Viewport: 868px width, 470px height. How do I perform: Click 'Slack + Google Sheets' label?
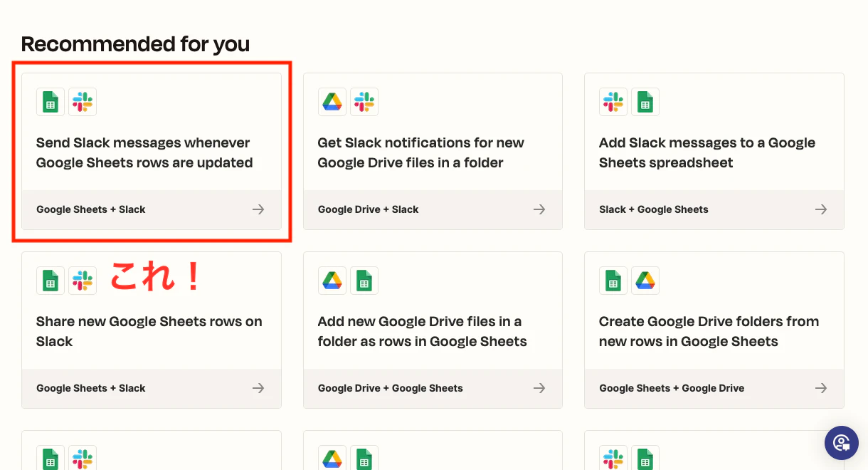click(x=654, y=209)
